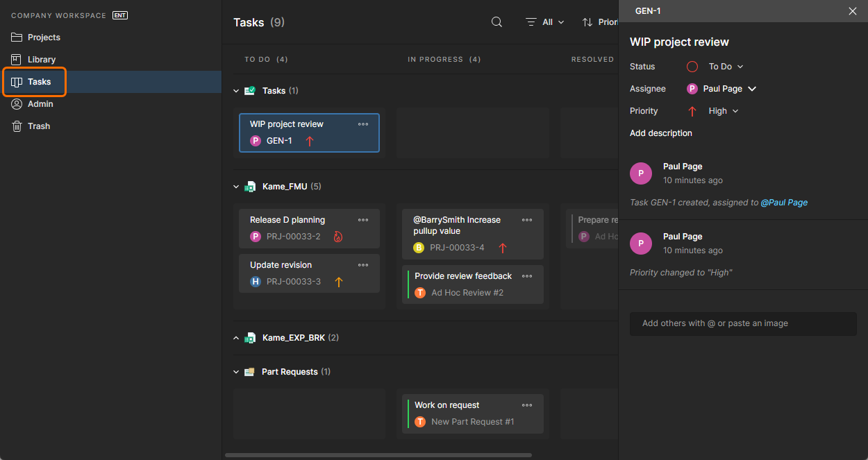The image size is (868, 460).
Task: Click ellipsis menu on Work on request
Action: tap(527, 405)
